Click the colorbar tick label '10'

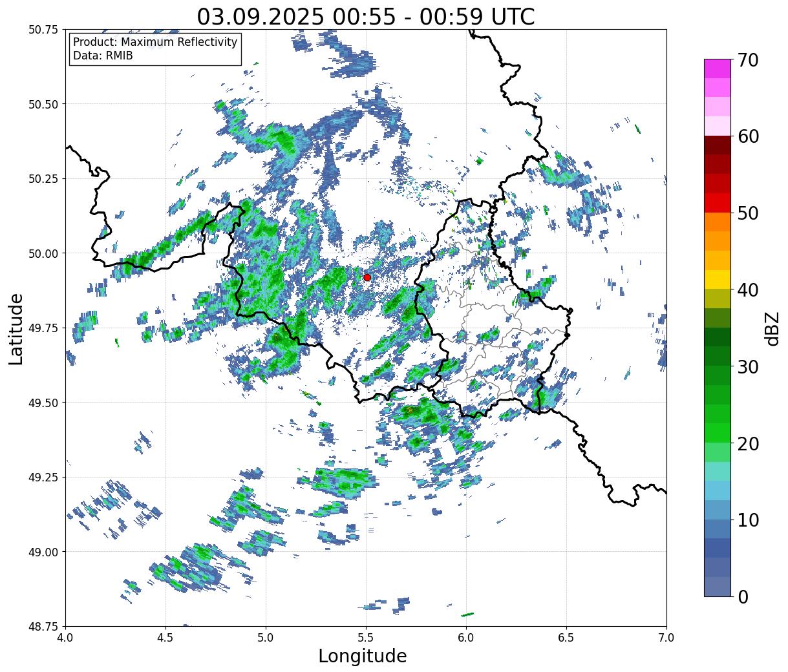(x=748, y=520)
